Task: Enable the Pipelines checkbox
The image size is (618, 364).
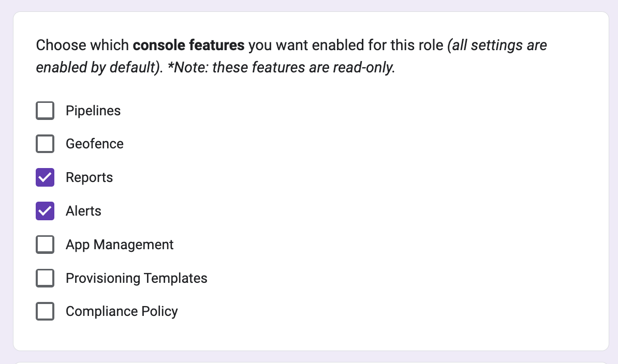Action: pos(45,111)
